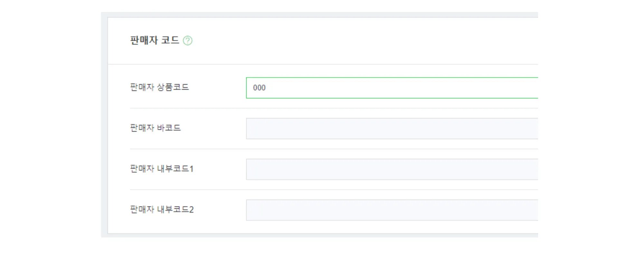The height and width of the screenshot is (262, 644).
Task: Click the gray strip below the 내부코드2 row
Action: (322, 236)
